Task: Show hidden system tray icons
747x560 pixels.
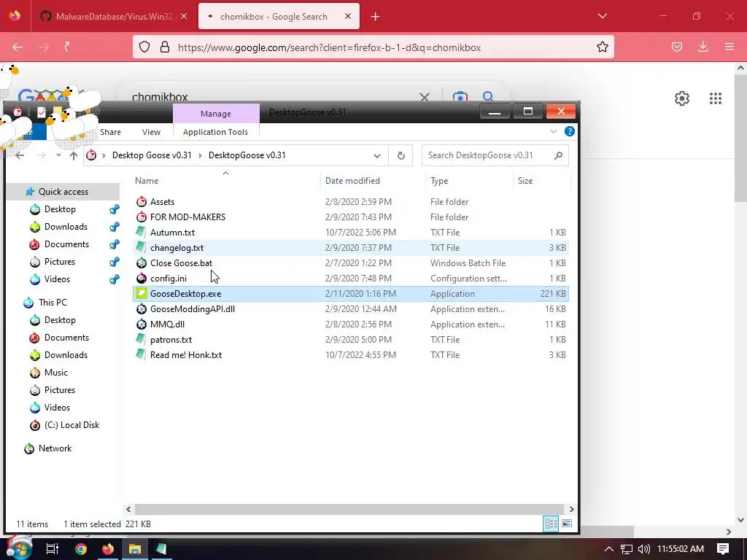Action: (x=609, y=549)
